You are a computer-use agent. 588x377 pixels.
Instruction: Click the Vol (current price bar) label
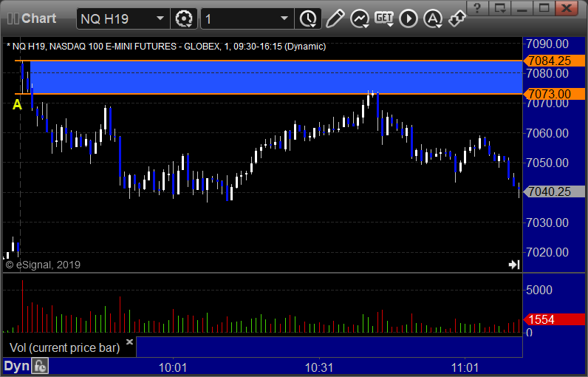coord(64,347)
